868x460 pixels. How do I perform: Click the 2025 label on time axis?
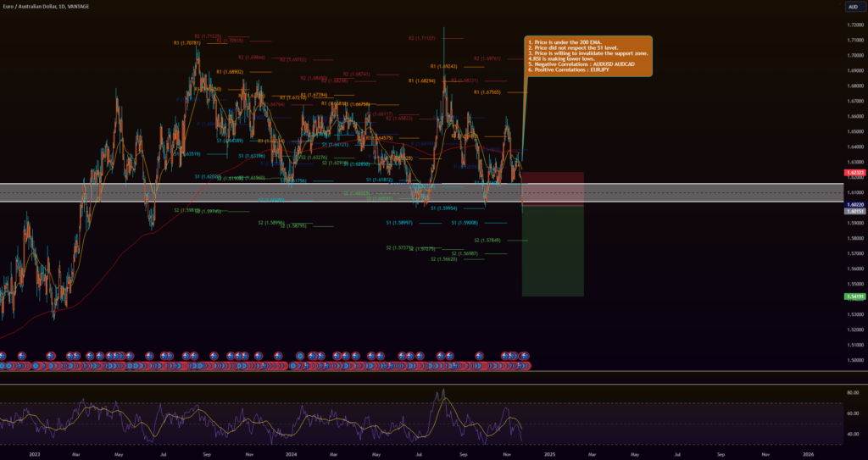pyautogui.click(x=549, y=454)
